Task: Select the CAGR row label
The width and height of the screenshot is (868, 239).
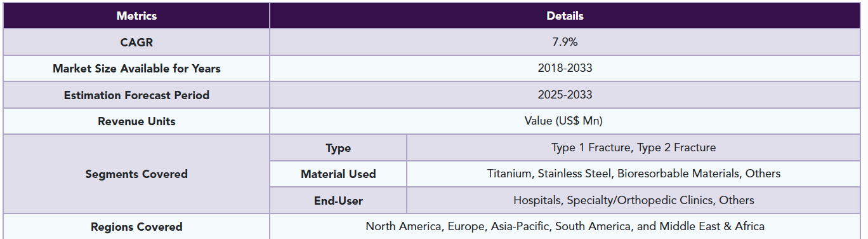Action: click(136, 42)
